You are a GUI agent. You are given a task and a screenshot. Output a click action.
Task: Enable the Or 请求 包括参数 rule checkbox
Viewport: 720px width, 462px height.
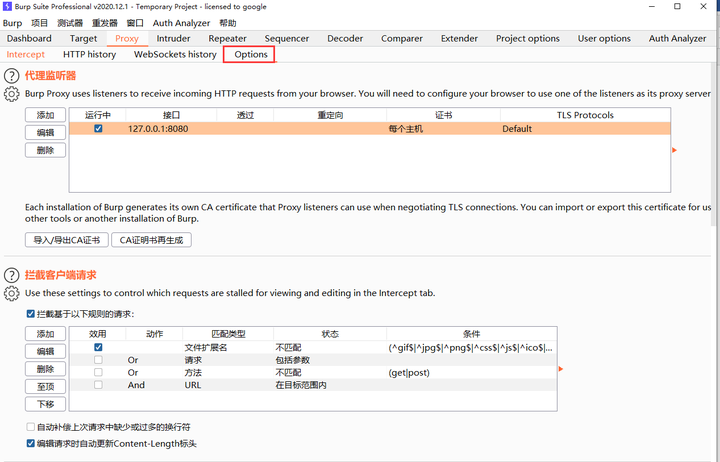click(98, 360)
